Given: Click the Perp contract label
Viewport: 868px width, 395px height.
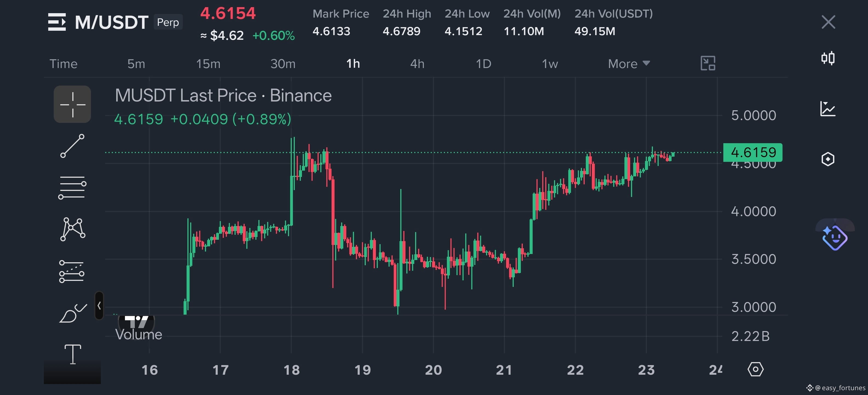Looking at the screenshot, I should tap(168, 22).
